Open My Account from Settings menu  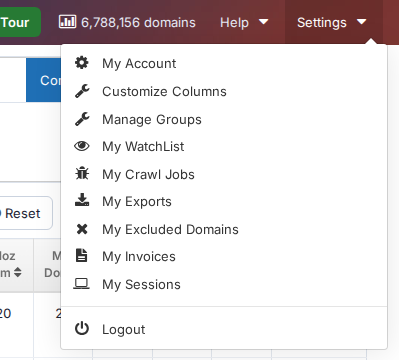139,63
